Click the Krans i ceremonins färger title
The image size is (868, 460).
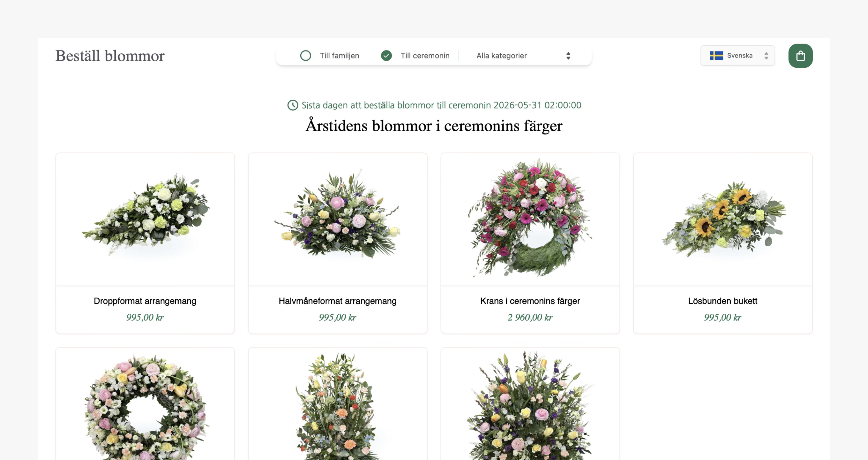(530, 301)
